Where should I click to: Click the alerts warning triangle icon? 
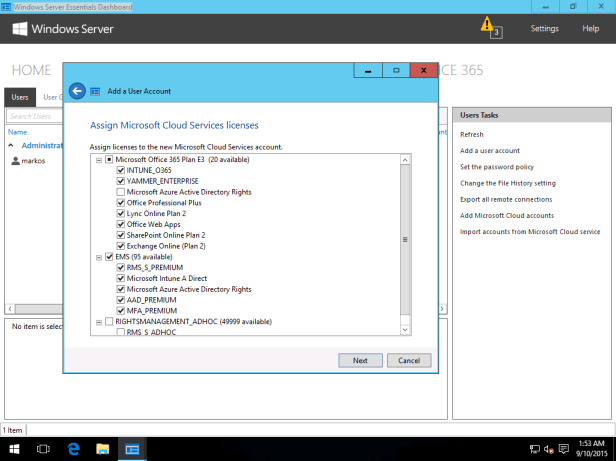487,24
